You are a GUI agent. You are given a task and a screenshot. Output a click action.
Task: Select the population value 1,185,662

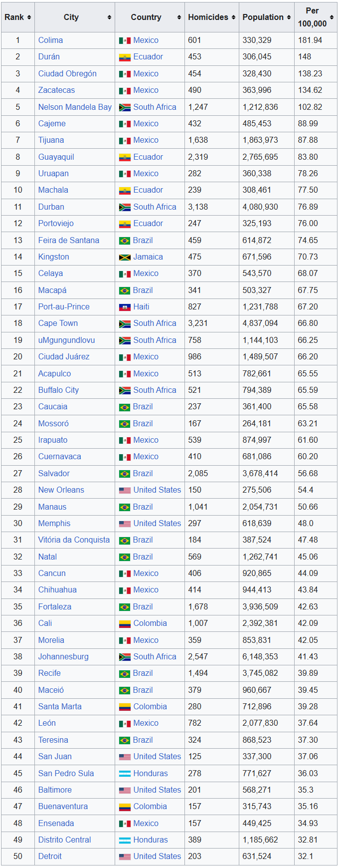pos(260,840)
